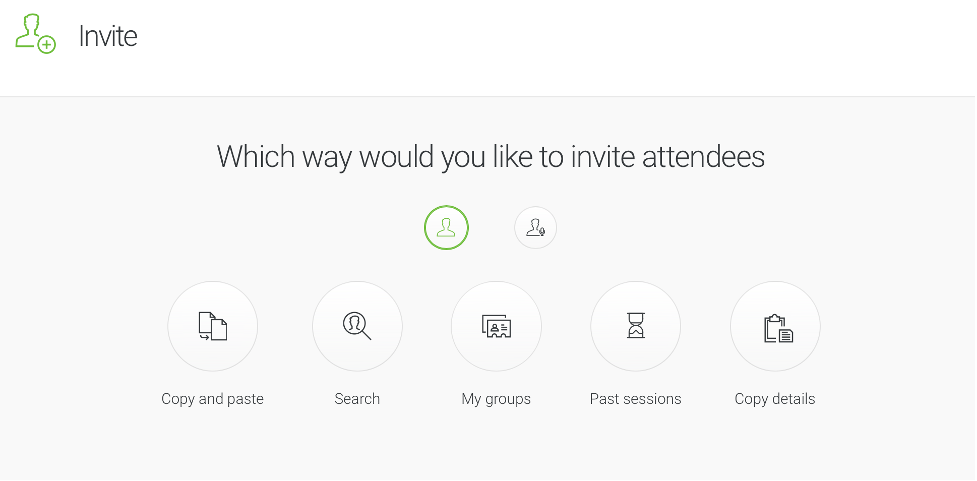Open the Search magnifier icon
This screenshot has height=481, width=977.
(x=357, y=326)
